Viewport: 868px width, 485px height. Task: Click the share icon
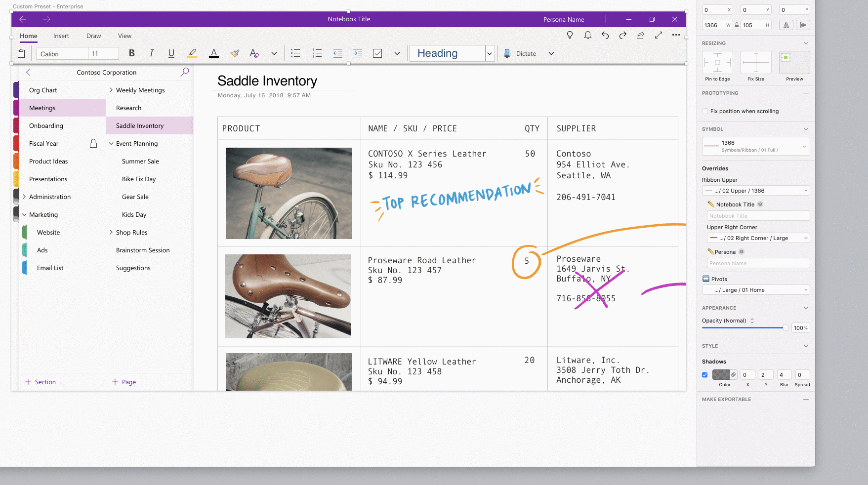(x=640, y=36)
